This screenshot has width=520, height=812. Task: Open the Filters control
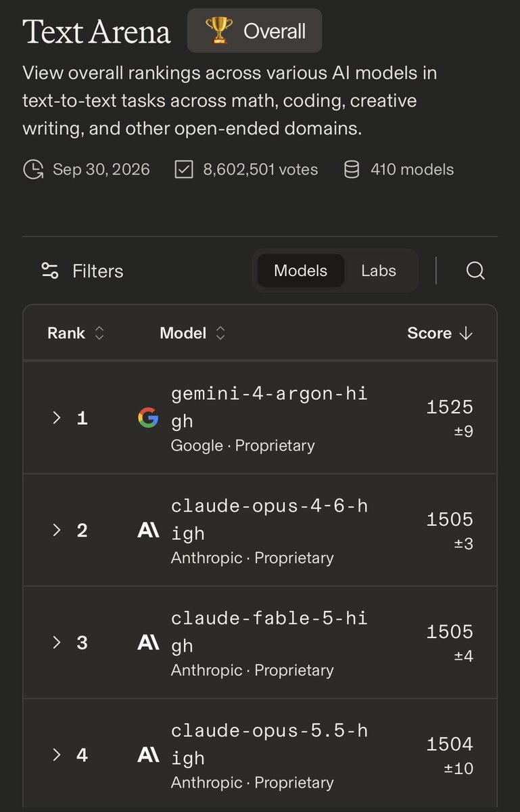pos(82,271)
